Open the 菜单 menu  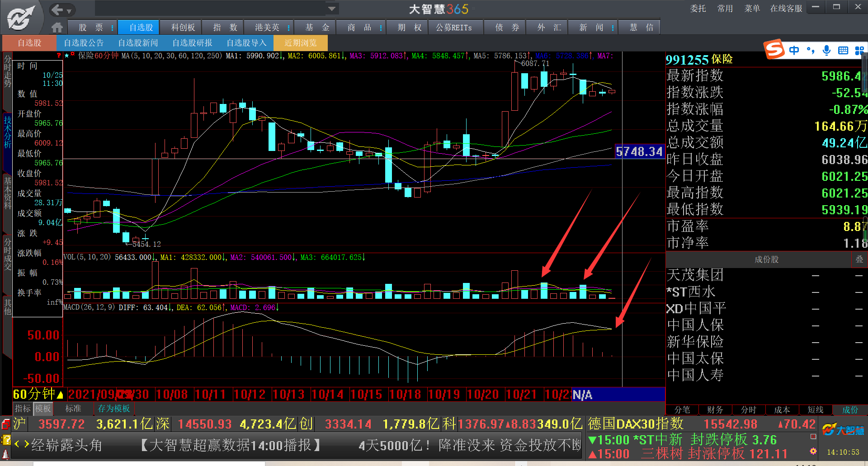[x=752, y=9]
